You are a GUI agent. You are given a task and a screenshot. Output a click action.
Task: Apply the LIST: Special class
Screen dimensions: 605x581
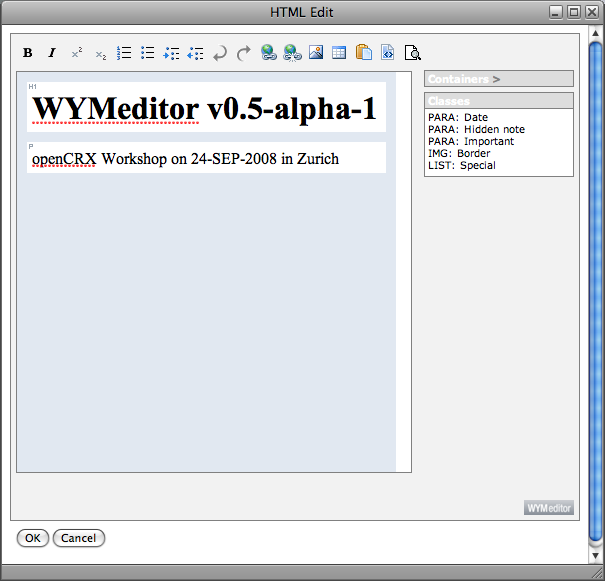462,165
